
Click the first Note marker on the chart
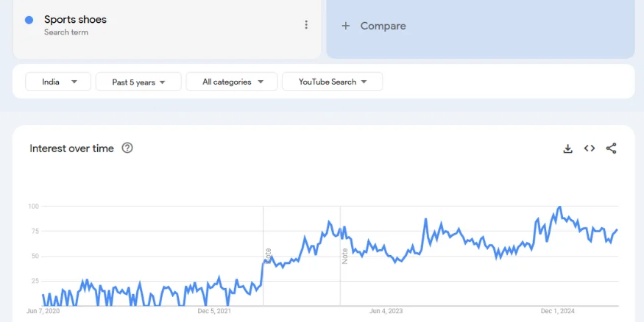[x=268, y=254]
